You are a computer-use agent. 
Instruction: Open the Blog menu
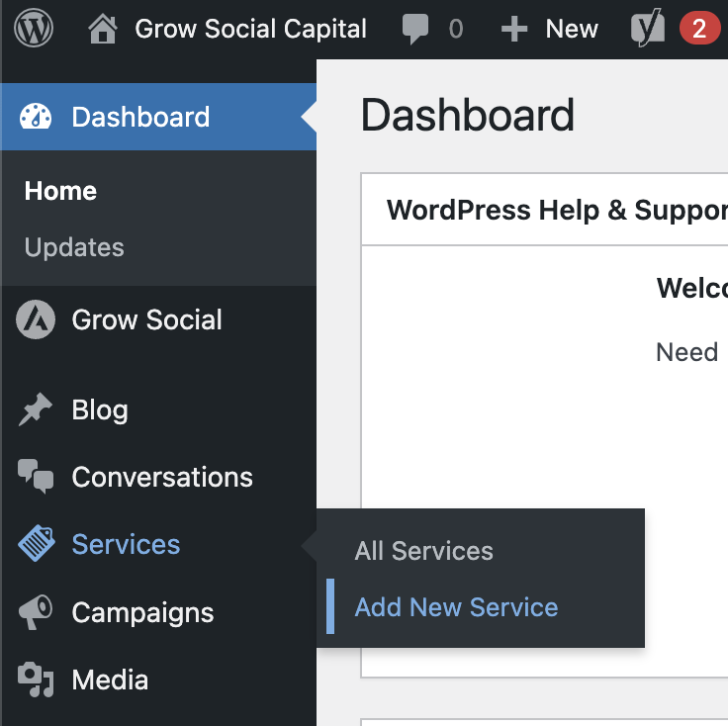tap(100, 409)
